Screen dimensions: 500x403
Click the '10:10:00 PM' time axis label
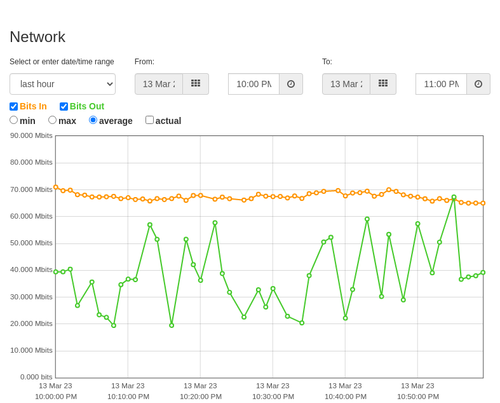128,397
